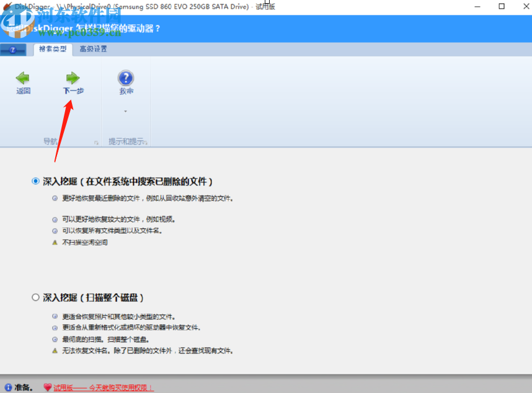The height and width of the screenshot is (393, 532).
Task: Open the dropdown arrow below the 救命 button
Action: tap(125, 110)
